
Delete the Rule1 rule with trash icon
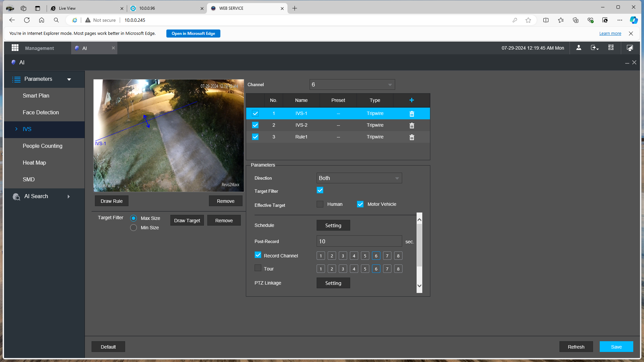click(x=412, y=137)
